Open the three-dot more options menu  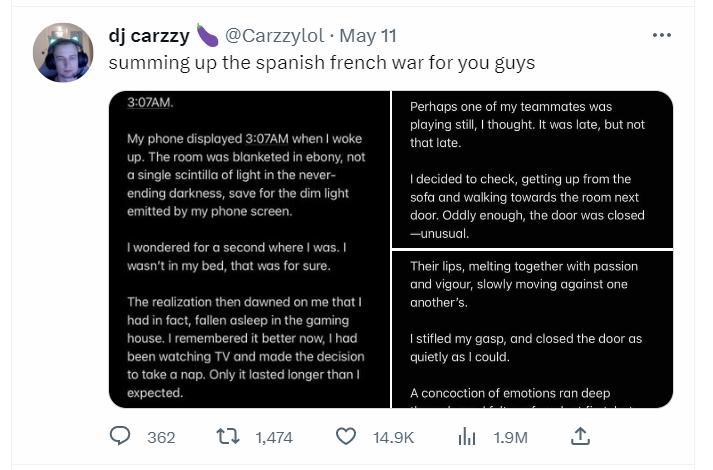[662, 35]
